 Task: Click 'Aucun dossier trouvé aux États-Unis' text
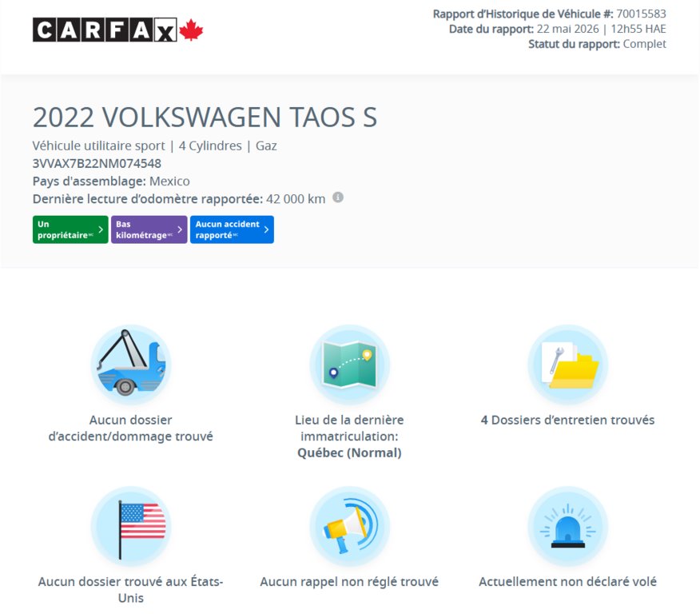tap(131, 589)
